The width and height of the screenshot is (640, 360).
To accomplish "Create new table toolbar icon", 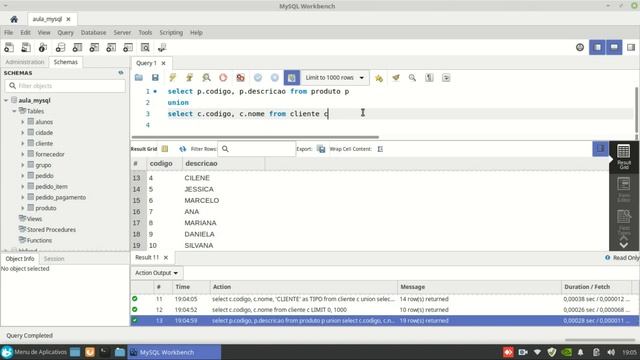I will tap(77, 47).
